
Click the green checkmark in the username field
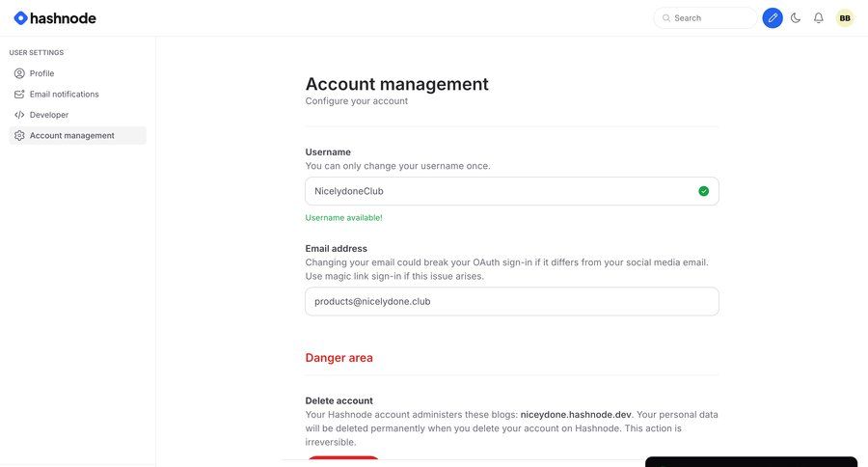click(704, 191)
